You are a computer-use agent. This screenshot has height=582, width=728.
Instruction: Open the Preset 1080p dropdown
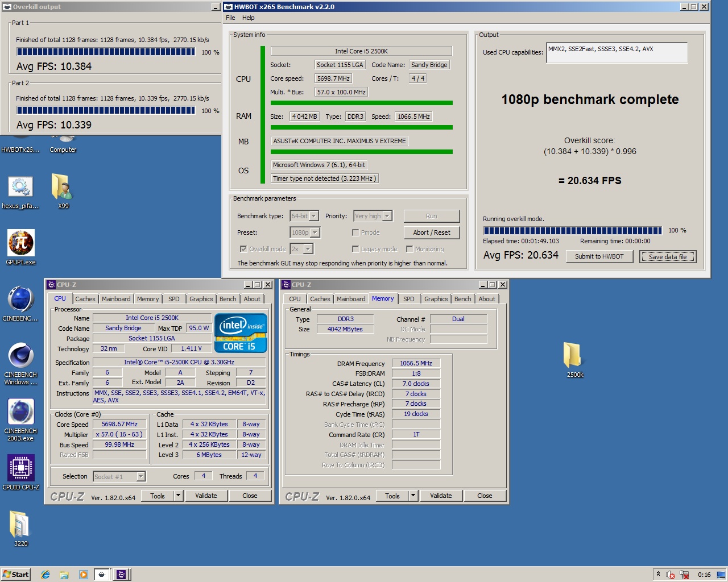[x=305, y=232]
